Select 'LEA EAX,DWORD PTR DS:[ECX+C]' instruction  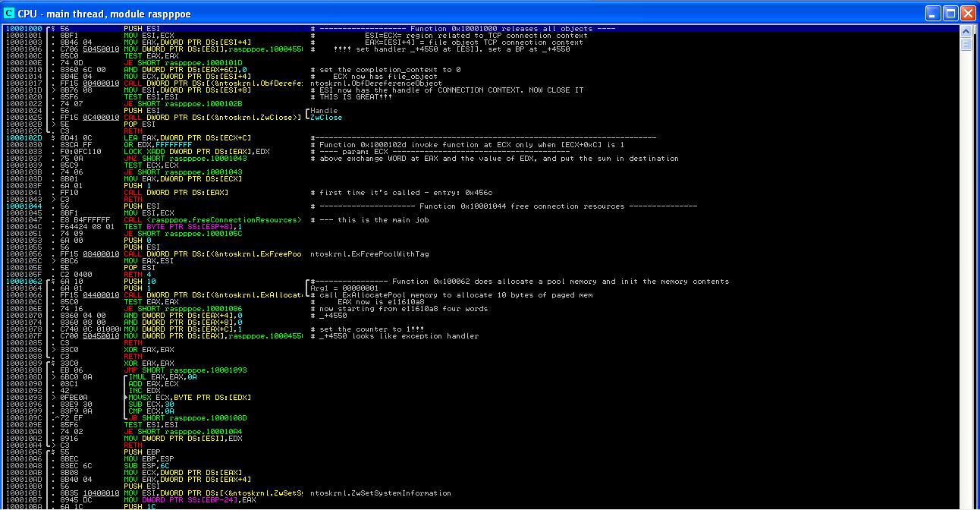187,138
